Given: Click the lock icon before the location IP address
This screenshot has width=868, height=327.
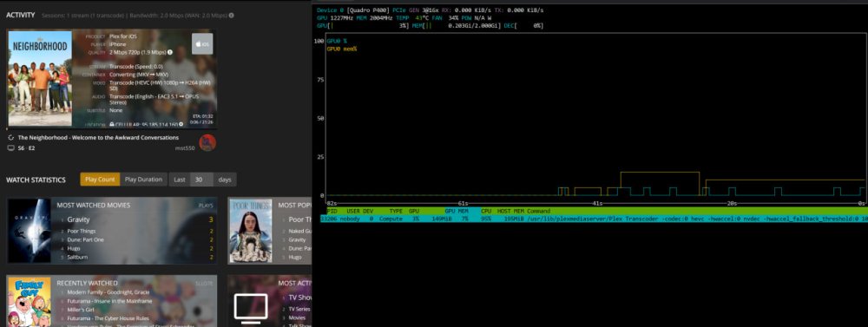Looking at the screenshot, I should (x=112, y=125).
